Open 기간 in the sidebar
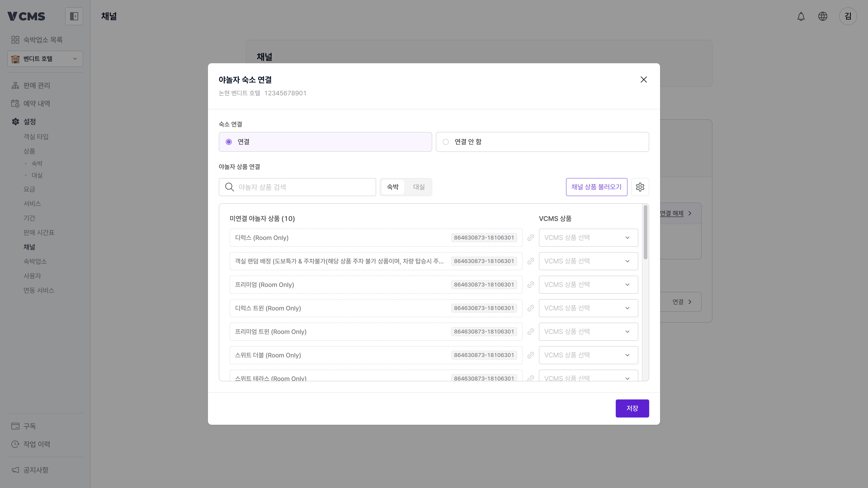Screen dimensions: 868x488 (29, 218)
